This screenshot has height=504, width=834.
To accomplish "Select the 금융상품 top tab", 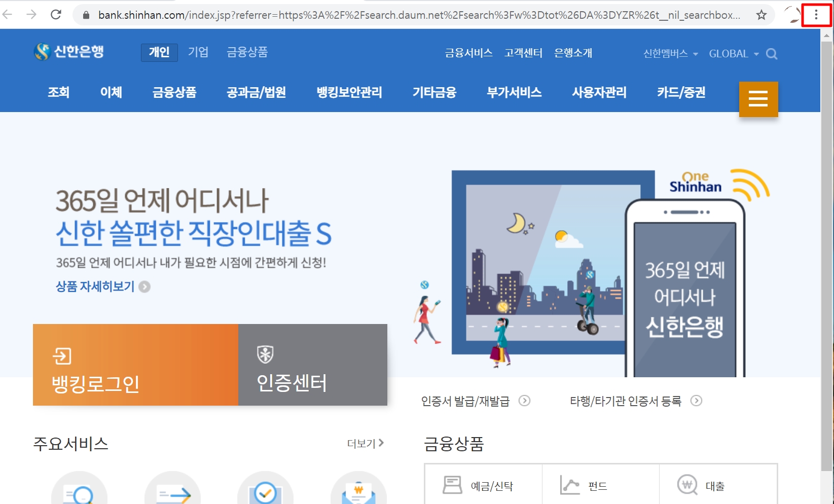I will pos(247,52).
